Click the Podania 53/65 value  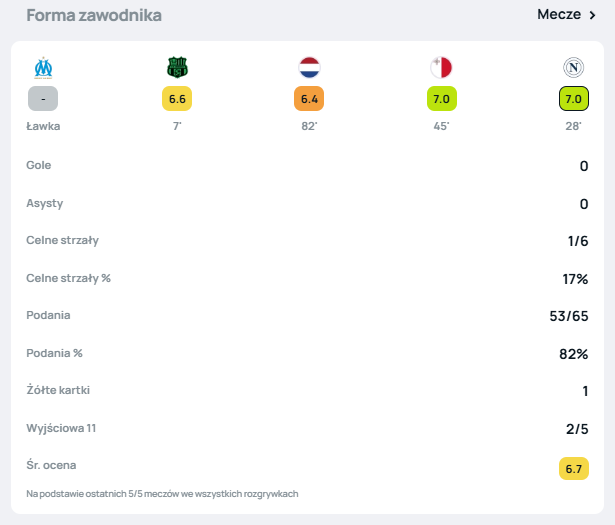point(567,316)
